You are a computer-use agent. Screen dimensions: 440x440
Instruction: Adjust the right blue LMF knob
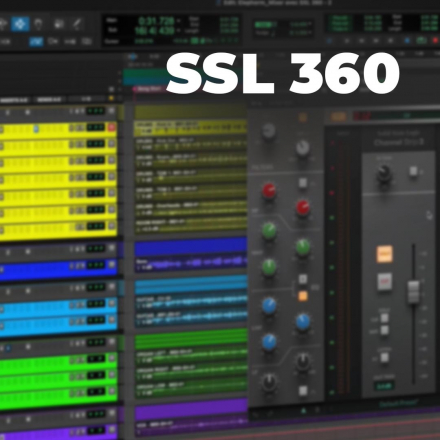(303, 321)
